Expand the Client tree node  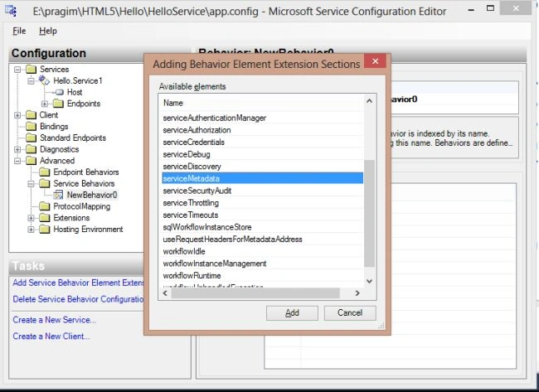click(x=17, y=115)
